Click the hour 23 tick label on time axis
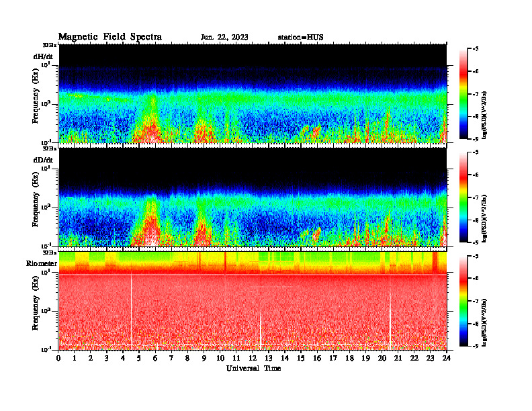The height and width of the screenshot is (411, 532). (430, 358)
